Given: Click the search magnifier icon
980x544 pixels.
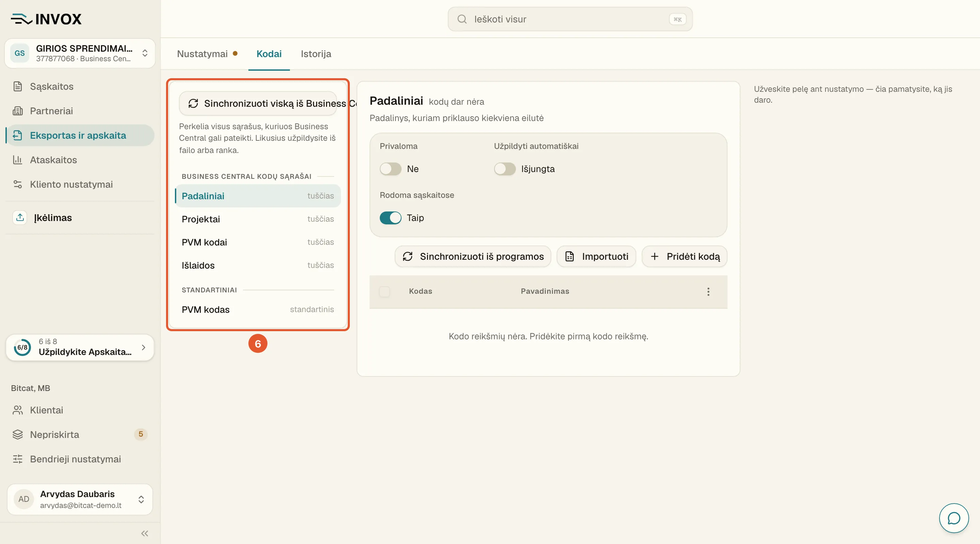Looking at the screenshot, I should (462, 19).
